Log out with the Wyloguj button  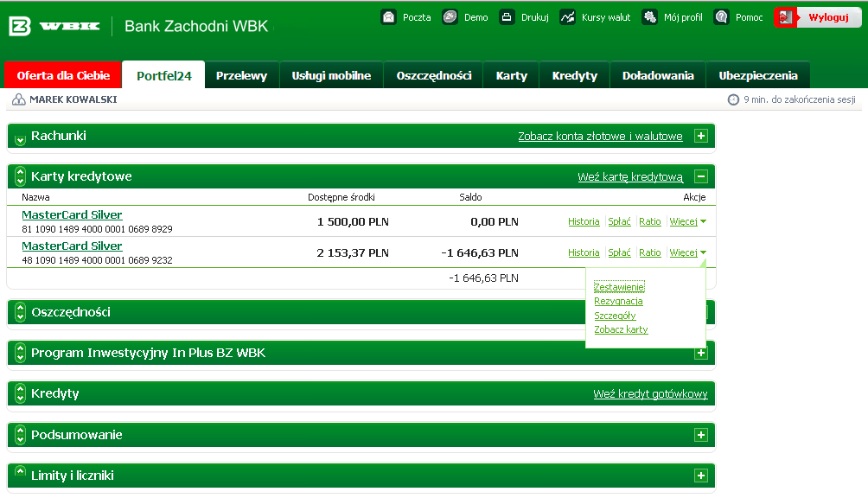pos(817,17)
